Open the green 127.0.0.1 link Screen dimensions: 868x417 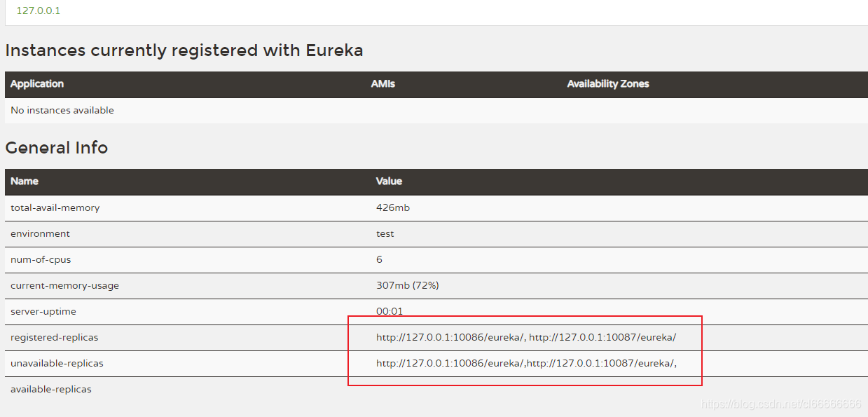click(38, 11)
